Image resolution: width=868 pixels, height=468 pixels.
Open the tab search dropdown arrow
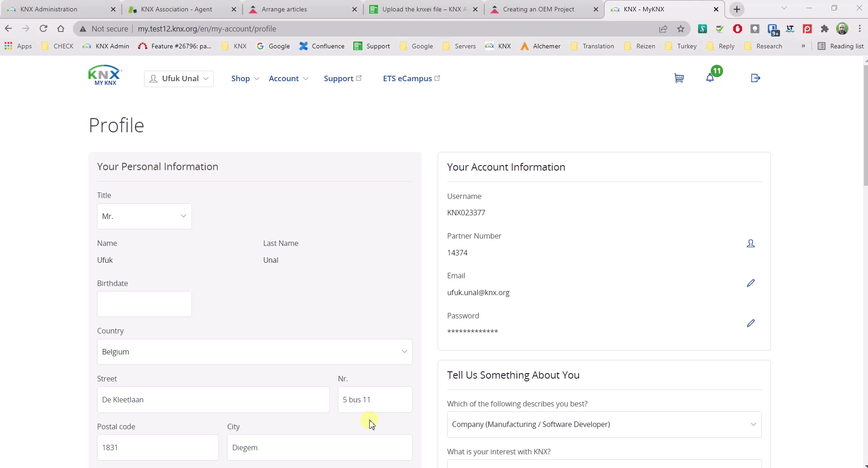point(784,8)
